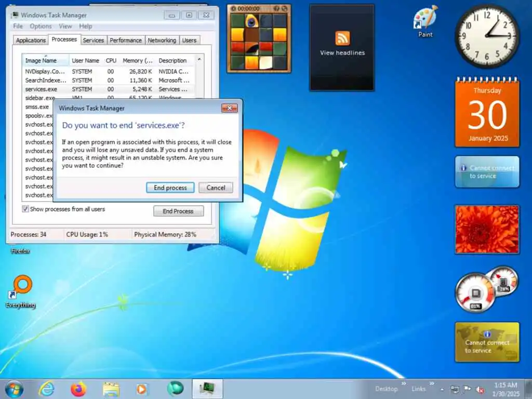Click the Task Manager taskbar button
This screenshot has width=532, height=399.
click(207, 389)
